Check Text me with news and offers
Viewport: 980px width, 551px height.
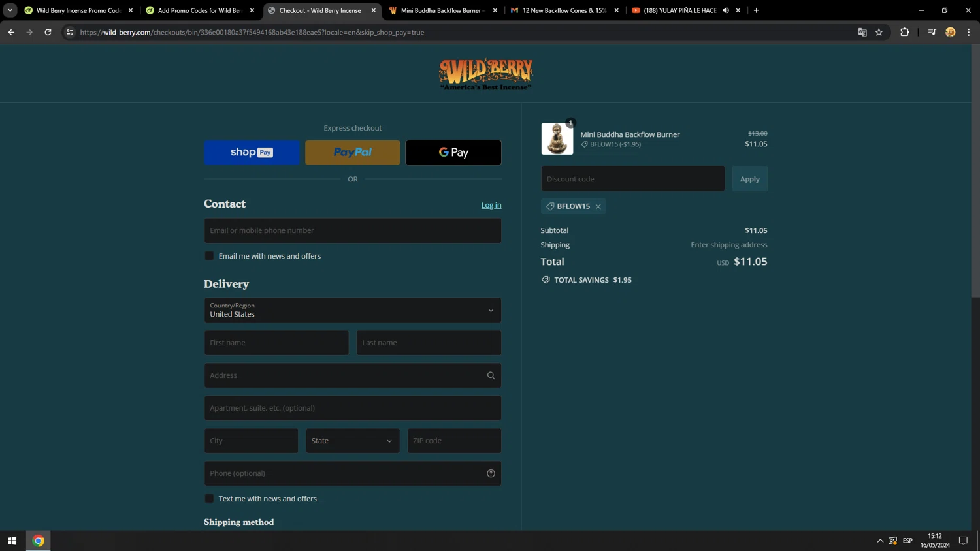(x=209, y=499)
